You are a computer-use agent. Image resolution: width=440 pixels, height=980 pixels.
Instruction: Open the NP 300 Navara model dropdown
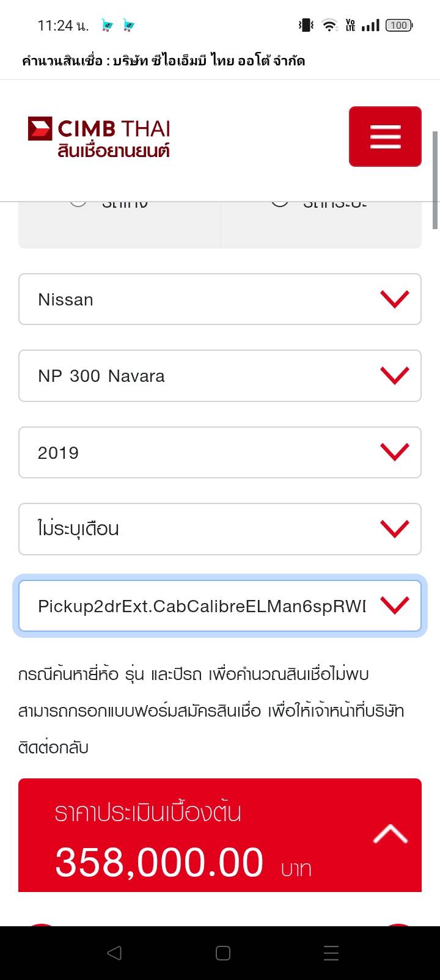point(220,376)
